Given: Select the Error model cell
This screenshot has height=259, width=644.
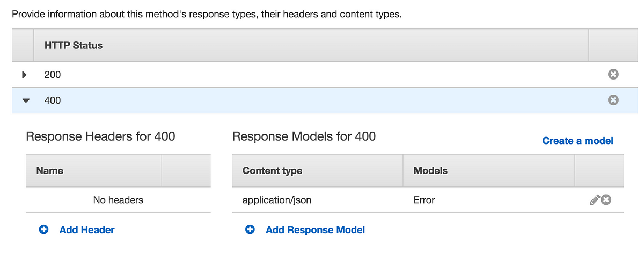Looking at the screenshot, I should (x=425, y=200).
